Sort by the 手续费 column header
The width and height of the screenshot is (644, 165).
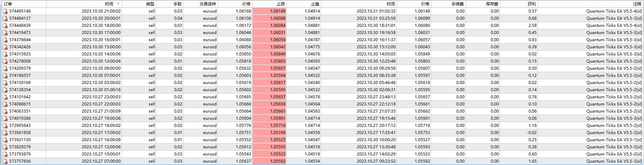[x=448, y=4]
